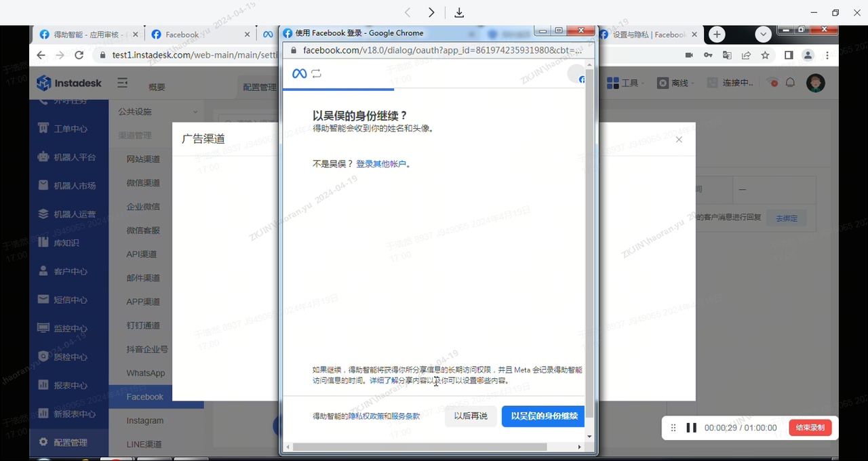This screenshot has height=461, width=868.
Task: Click the Meta logo in the login dialog
Action: [x=299, y=74]
